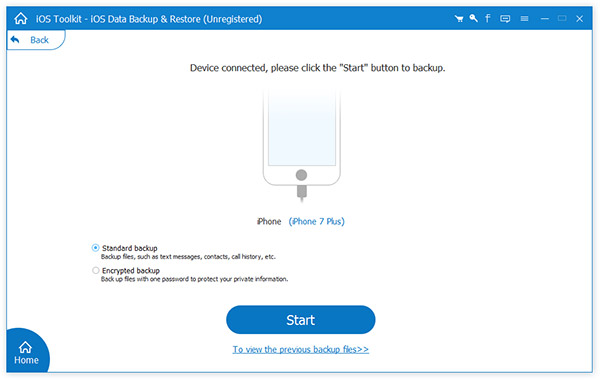Click the iPhone device illustration
The width and height of the screenshot is (600, 380).
click(x=302, y=145)
